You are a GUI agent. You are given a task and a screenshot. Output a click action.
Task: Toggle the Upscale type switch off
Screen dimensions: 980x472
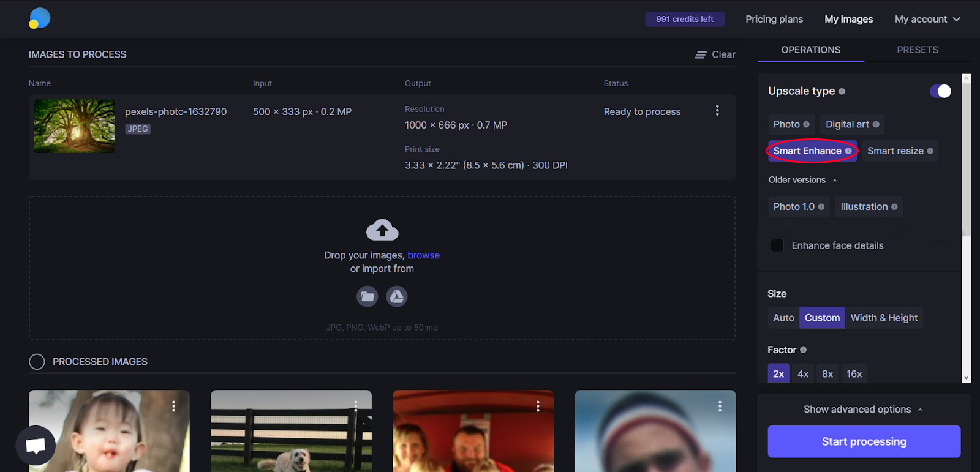pos(940,91)
